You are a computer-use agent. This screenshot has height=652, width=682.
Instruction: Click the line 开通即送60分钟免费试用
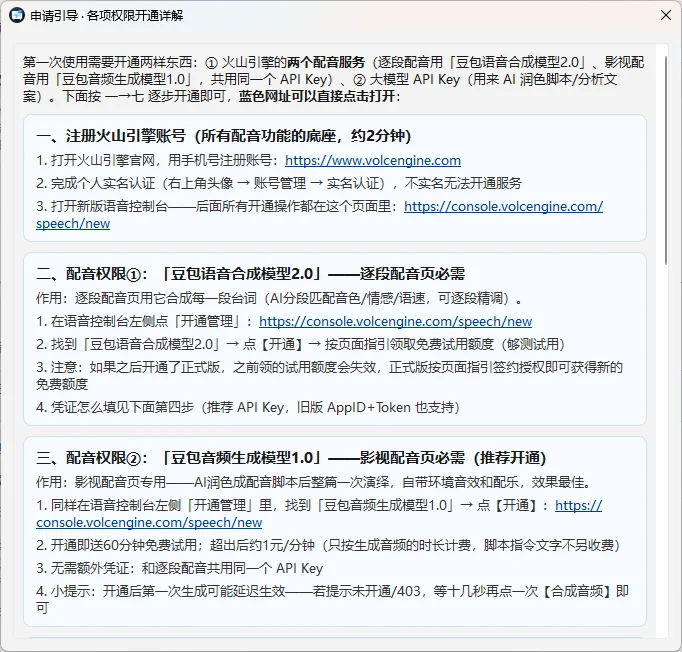[x=328, y=545]
